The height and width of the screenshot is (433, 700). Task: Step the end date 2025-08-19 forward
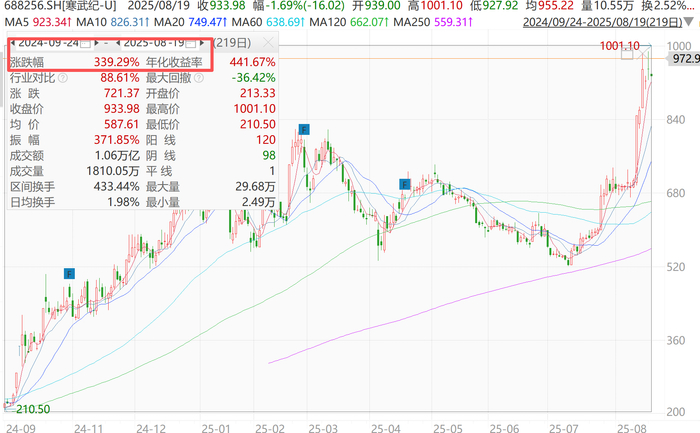coord(202,43)
